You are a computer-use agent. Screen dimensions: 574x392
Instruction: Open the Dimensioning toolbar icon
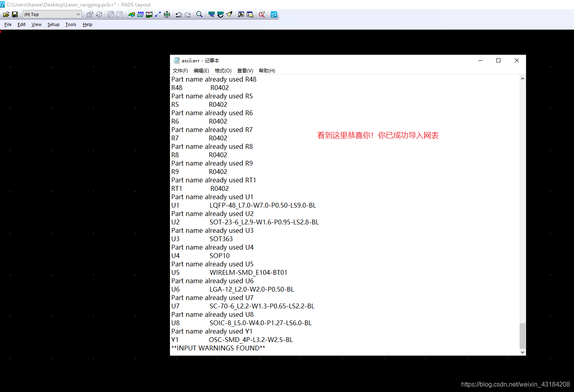(x=149, y=14)
